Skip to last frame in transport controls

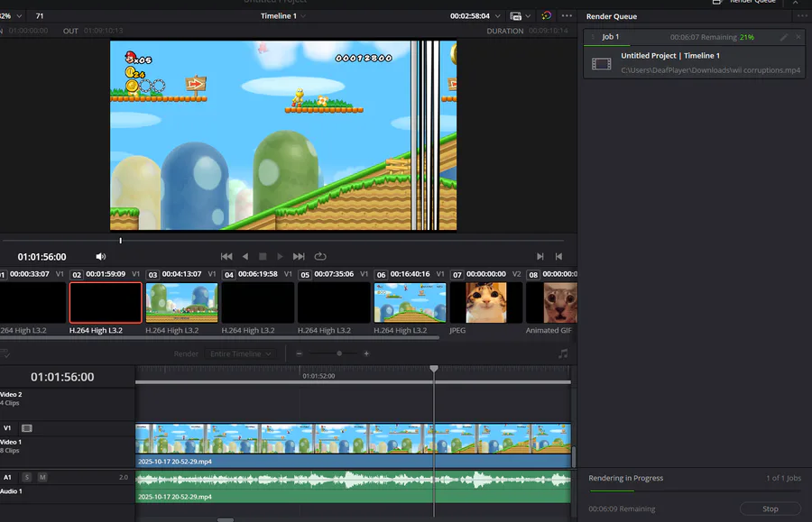coord(299,257)
